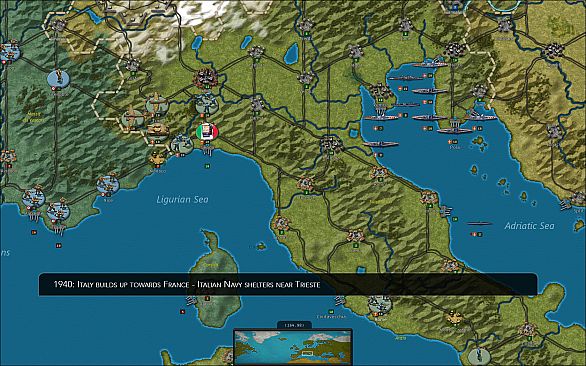The image size is (586, 366).
Task: Select the Italian infantry unit on Ligurian coast
Action: pyautogui.click(x=182, y=144)
